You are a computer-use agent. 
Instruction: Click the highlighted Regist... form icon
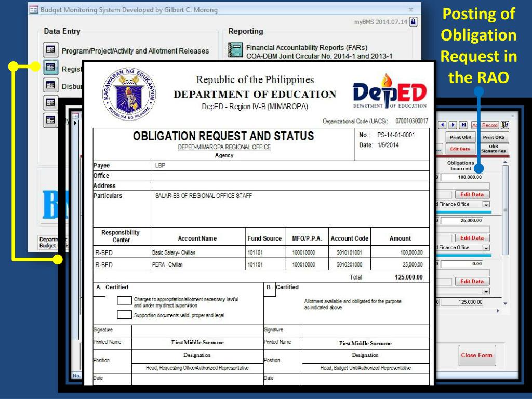[x=50, y=67]
